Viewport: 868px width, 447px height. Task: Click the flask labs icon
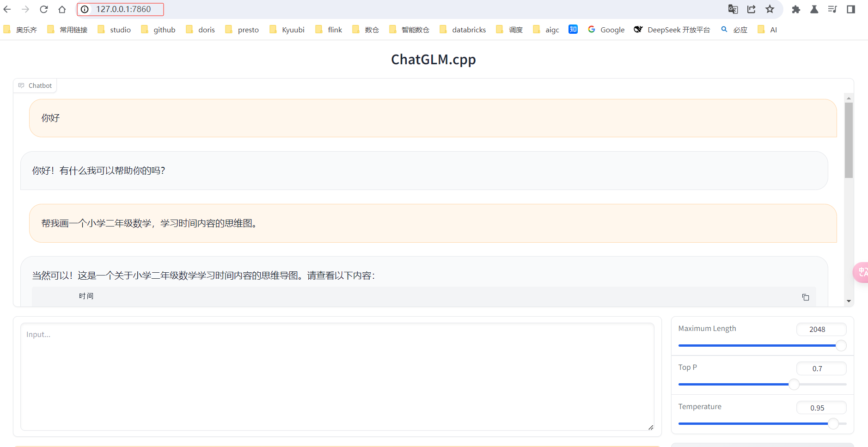pos(814,9)
